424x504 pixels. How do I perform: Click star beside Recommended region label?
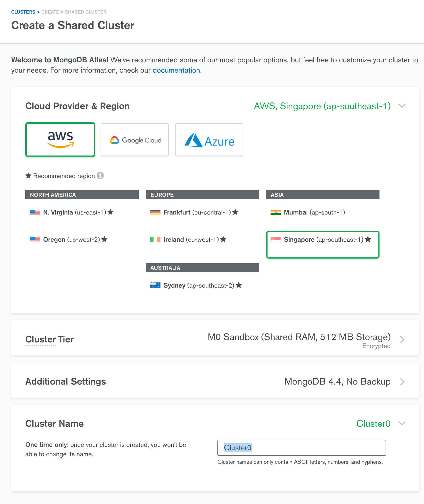pyautogui.click(x=28, y=176)
